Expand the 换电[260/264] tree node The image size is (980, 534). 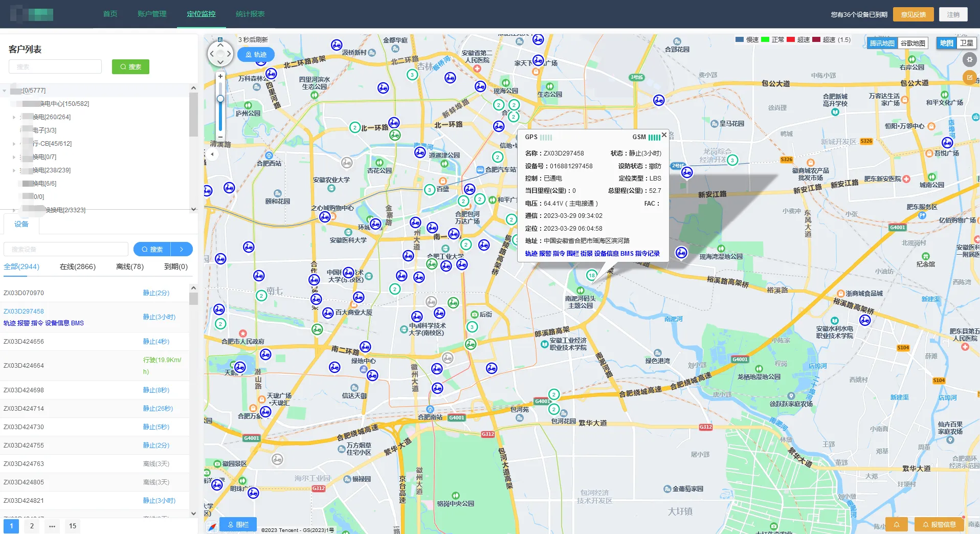tap(14, 117)
